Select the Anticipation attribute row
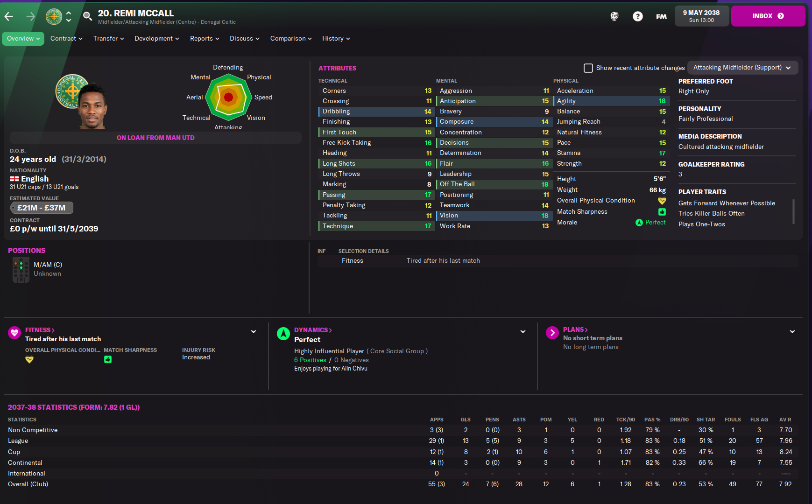812x504 pixels. point(494,101)
